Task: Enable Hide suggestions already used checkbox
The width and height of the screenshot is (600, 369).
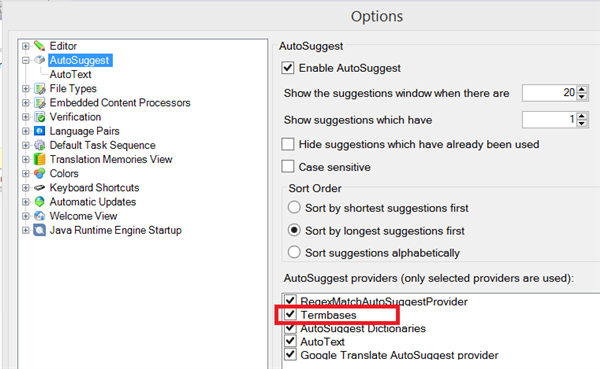Action: pyautogui.click(x=288, y=144)
